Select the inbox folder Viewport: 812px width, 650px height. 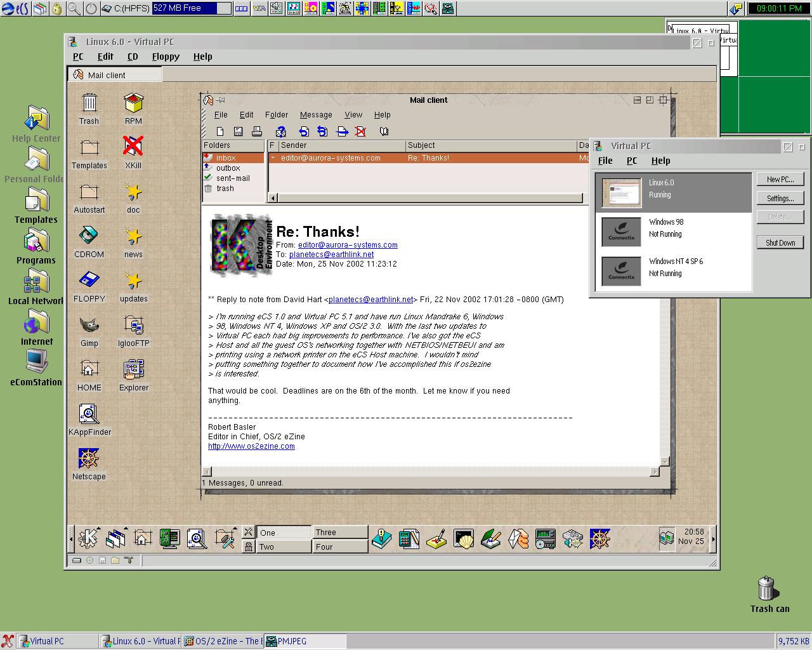pyautogui.click(x=233, y=158)
